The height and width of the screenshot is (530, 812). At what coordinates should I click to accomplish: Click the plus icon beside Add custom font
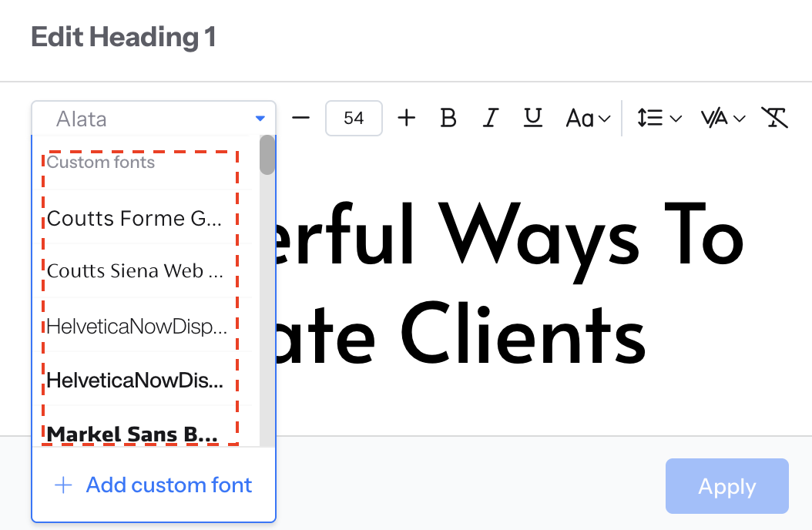(63, 485)
